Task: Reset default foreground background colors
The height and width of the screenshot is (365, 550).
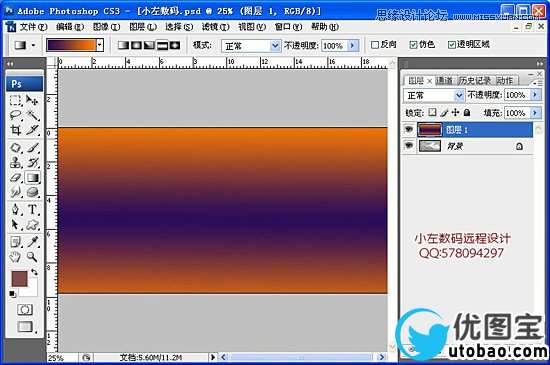Action: pos(13,294)
